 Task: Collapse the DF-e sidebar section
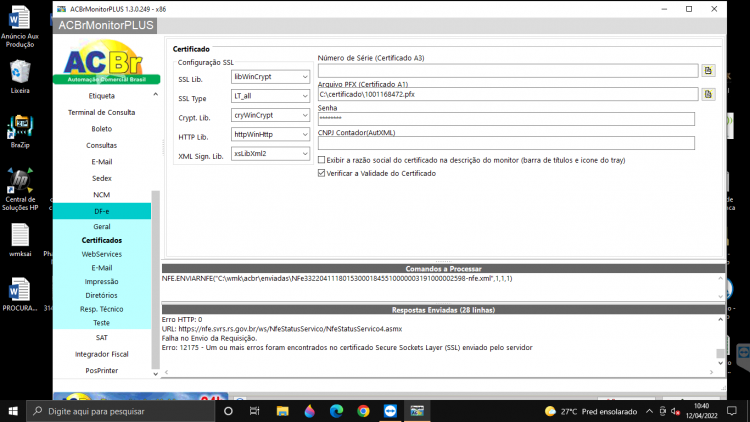click(101, 211)
